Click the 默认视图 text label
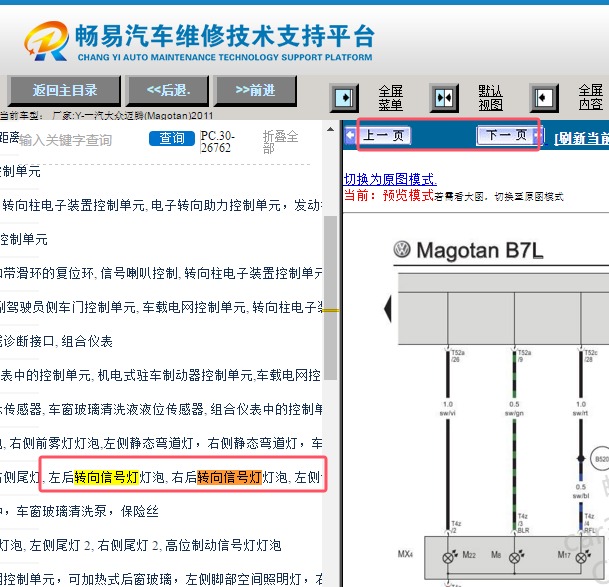 (491, 98)
